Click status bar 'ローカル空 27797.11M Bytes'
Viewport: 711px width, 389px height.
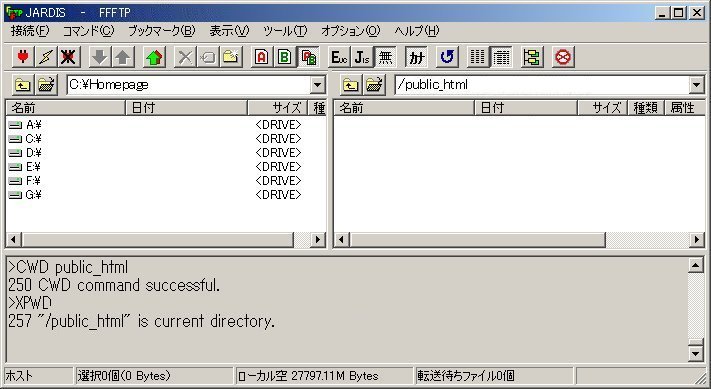click(x=308, y=376)
